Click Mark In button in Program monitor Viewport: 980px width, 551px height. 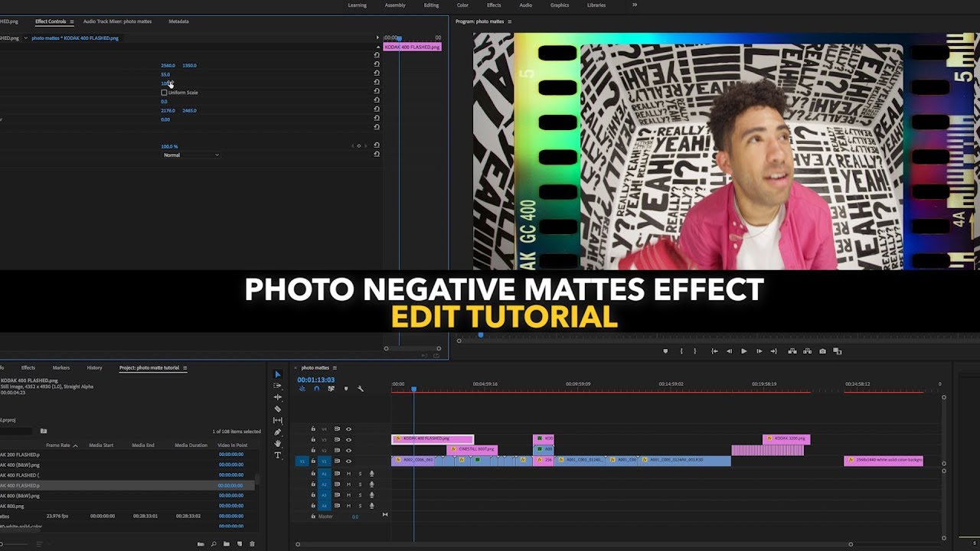pyautogui.click(x=681, y=351)
